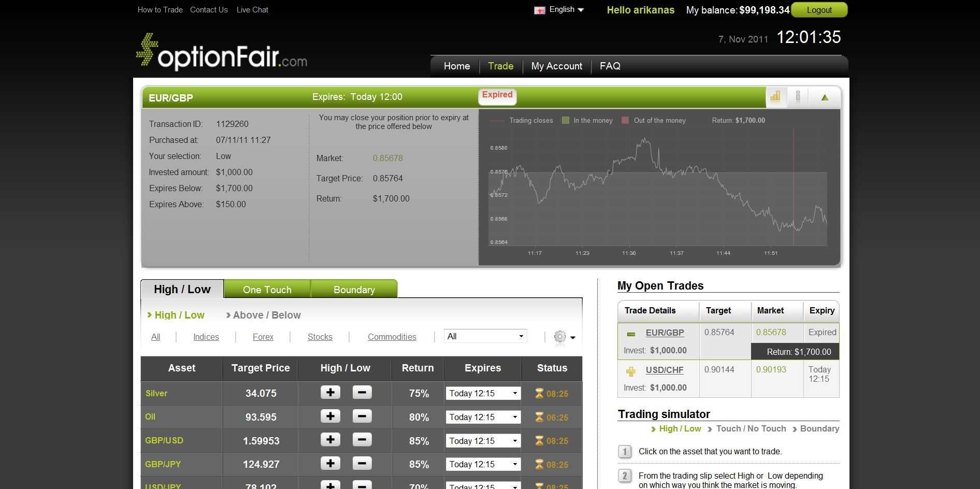Screen dimensions: 980x489
Task: Open My Account in navigation menu
Action: tap(556, 66)
